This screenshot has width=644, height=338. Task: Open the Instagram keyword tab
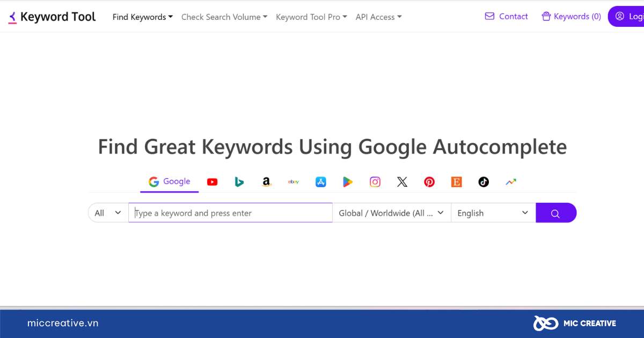tap(375, 182)
